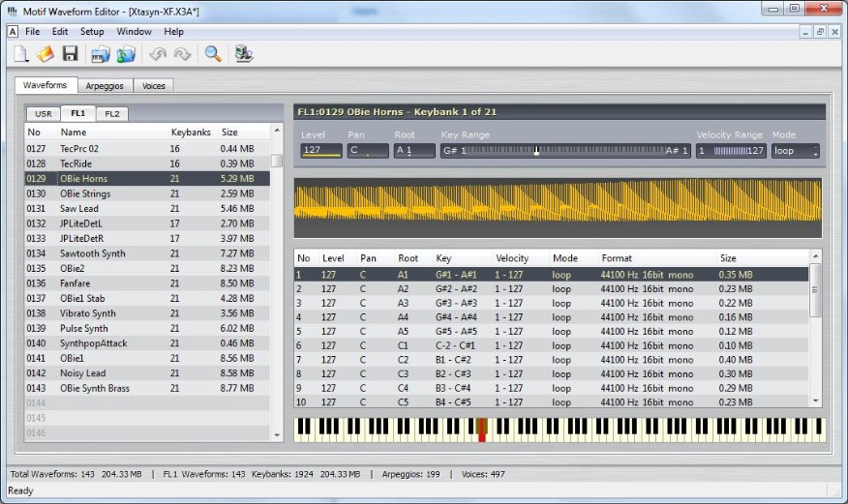Select waveform 0142 Noisy Lead
The image size is (848, 504).
coord(147,373)
